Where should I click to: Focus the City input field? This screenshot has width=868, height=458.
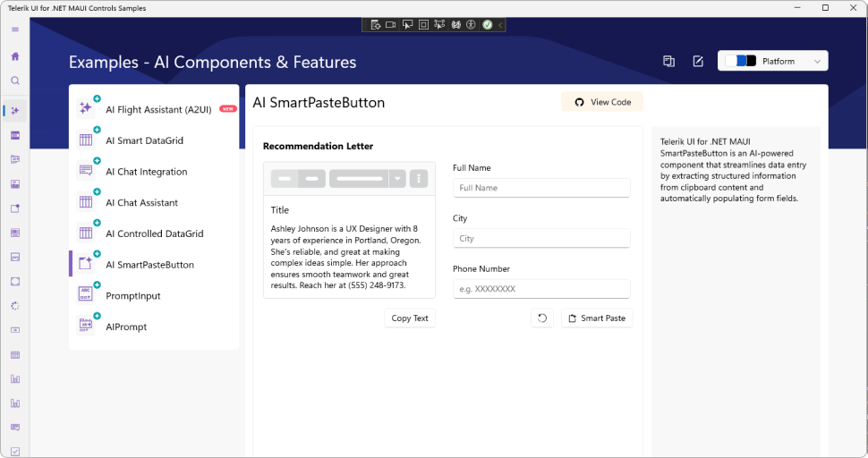click(x=541, y=239)
